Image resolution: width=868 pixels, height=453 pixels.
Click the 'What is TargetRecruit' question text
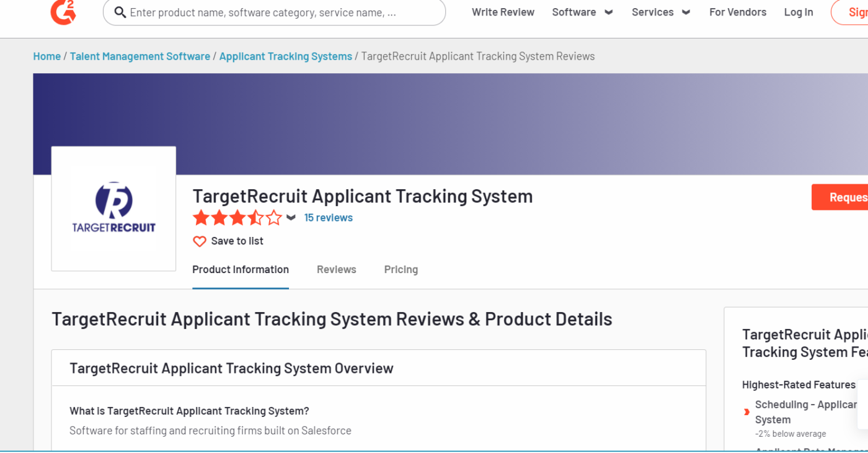click(189, 411)
